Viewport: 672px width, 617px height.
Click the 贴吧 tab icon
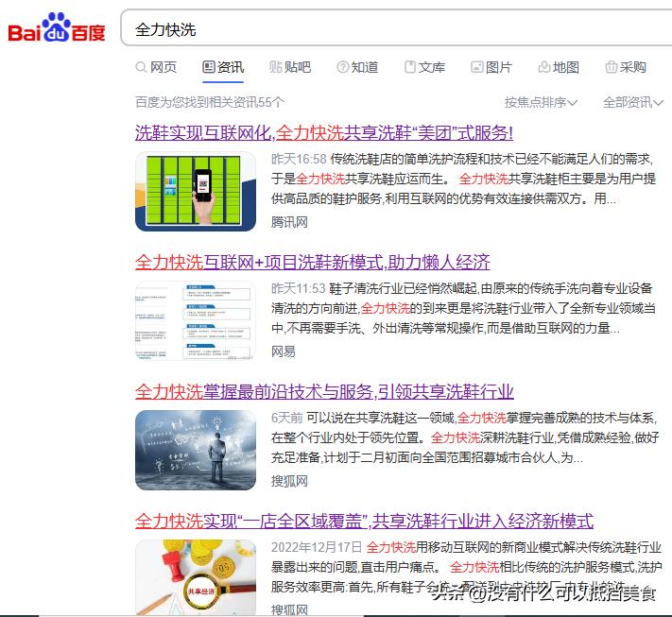pos(275,67)
